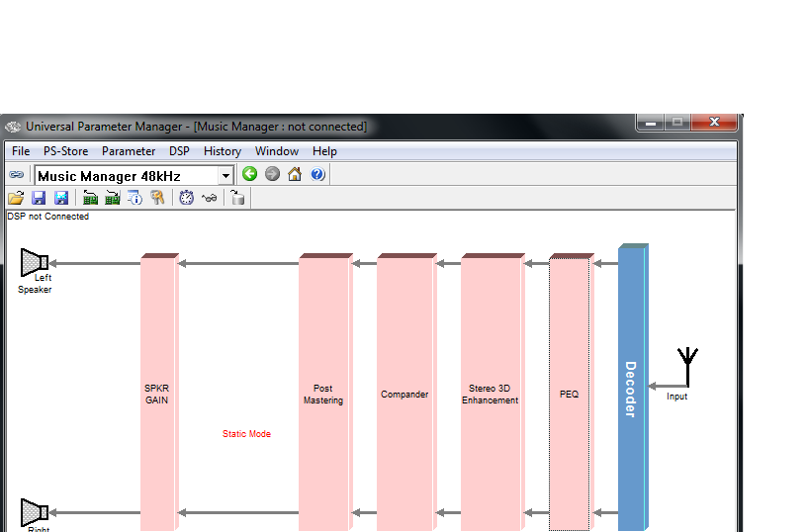Click the green back arrow button

(249, 174)
